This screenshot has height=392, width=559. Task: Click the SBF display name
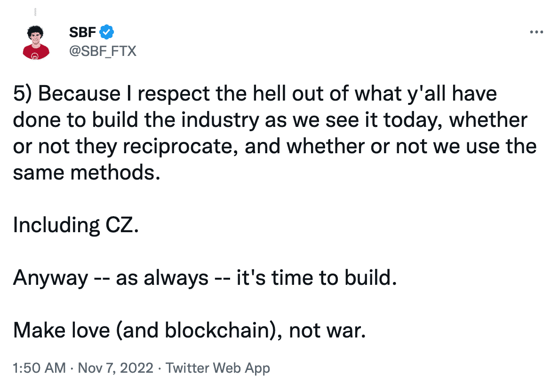click(x=82, y=32)
